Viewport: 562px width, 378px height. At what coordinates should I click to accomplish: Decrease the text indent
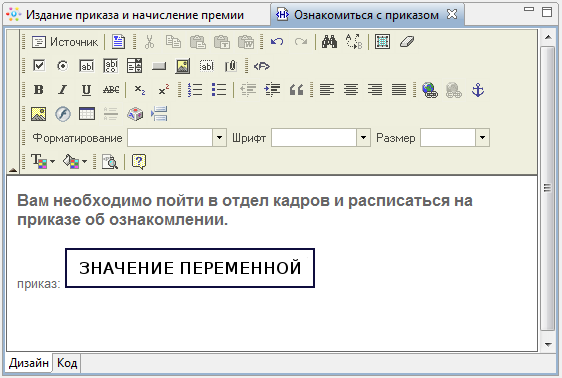(248, 90)
